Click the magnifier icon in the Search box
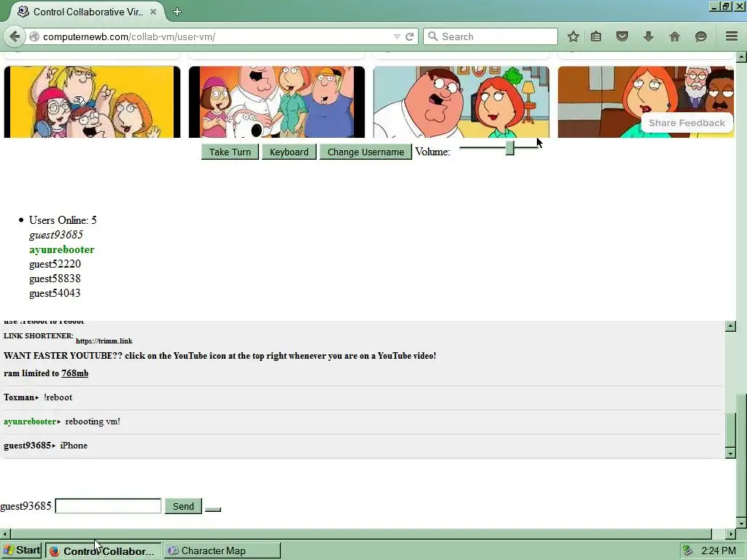Image resolution: width=747 pixels, height=560 pixels. pos(433,36)
